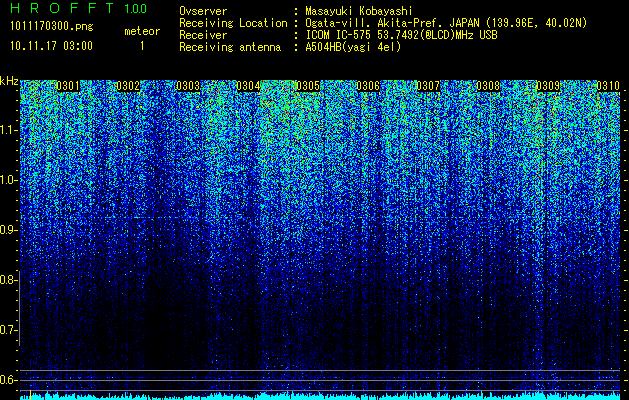
Task: Click the Ogata-vill. Akita-Pref. JAPAN receiving location
Action: [x=446, y=23]
